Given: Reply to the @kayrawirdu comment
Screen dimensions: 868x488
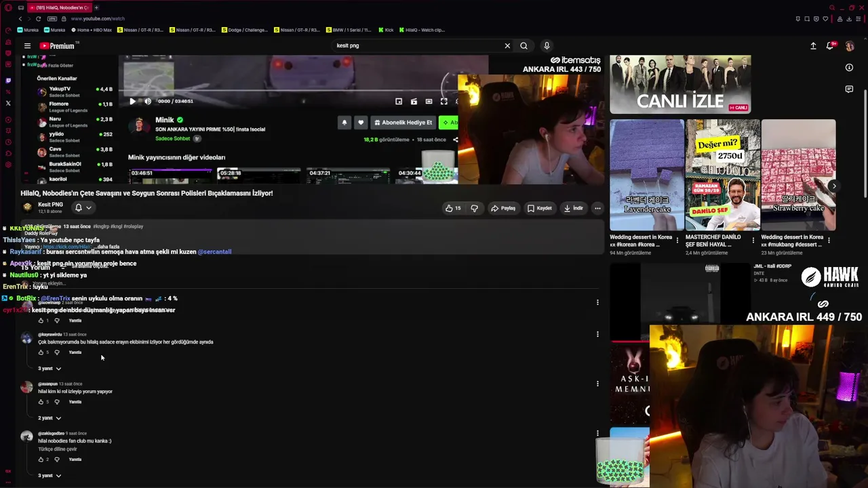Looking at the screenshot, I should [75, 352].
